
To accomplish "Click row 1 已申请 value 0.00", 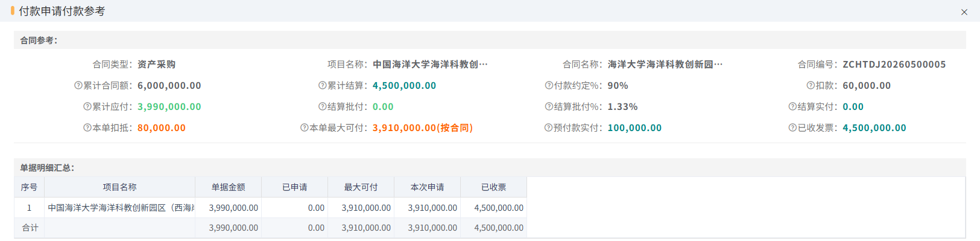I will pyautogui.click(x=316, y=208).
